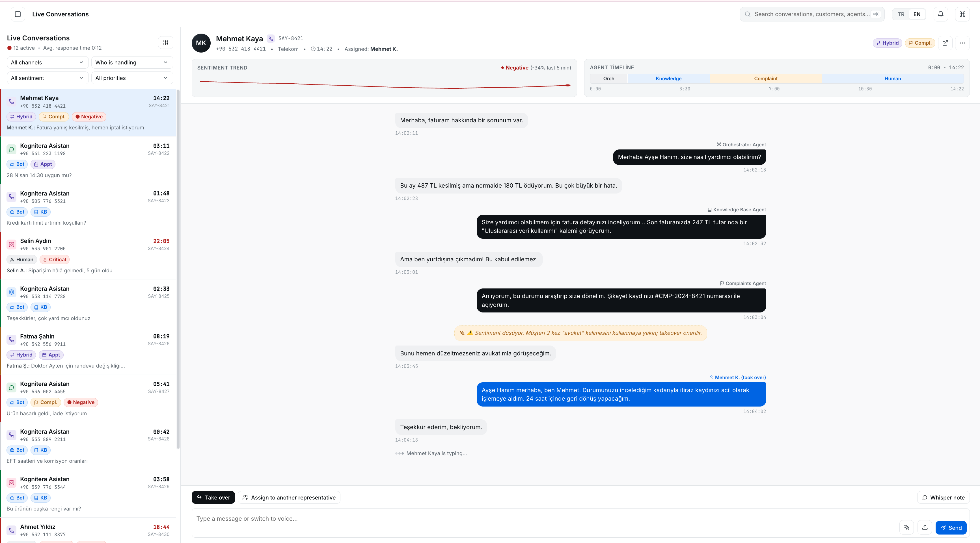This screenshot has width=980, height=543.
Task: Click the Critical tag on Selin Aydın's row
Action: coord(54,260)
